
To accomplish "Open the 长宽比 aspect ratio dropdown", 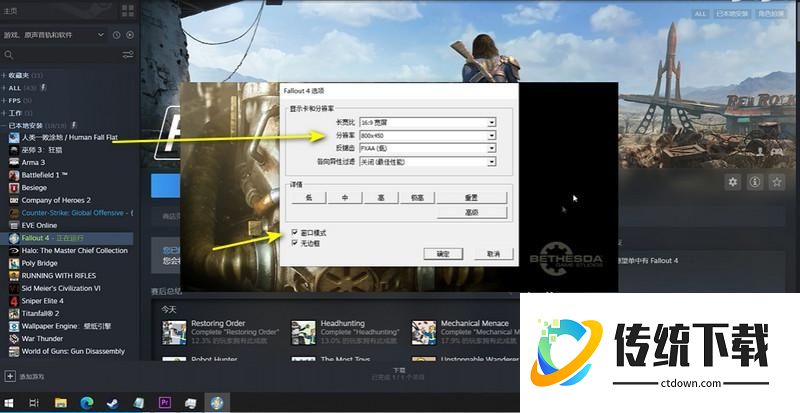I will (x=492, y=123).
